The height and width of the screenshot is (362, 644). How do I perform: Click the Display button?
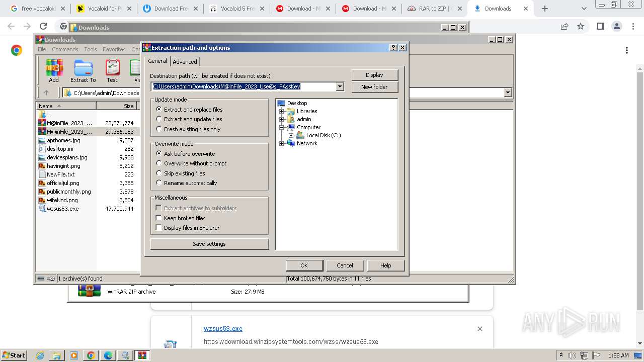coord(374,75)
